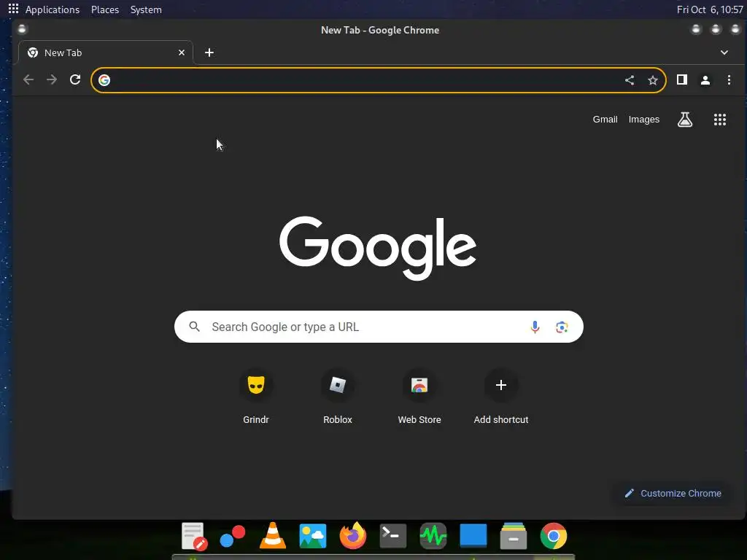Click the forward navigation arrow

click(x=52, y=80)
